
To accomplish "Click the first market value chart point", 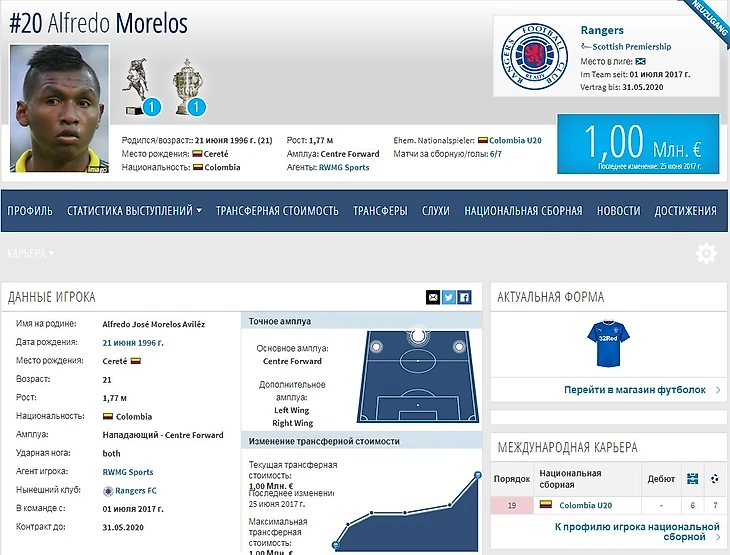I will point(335,545).
